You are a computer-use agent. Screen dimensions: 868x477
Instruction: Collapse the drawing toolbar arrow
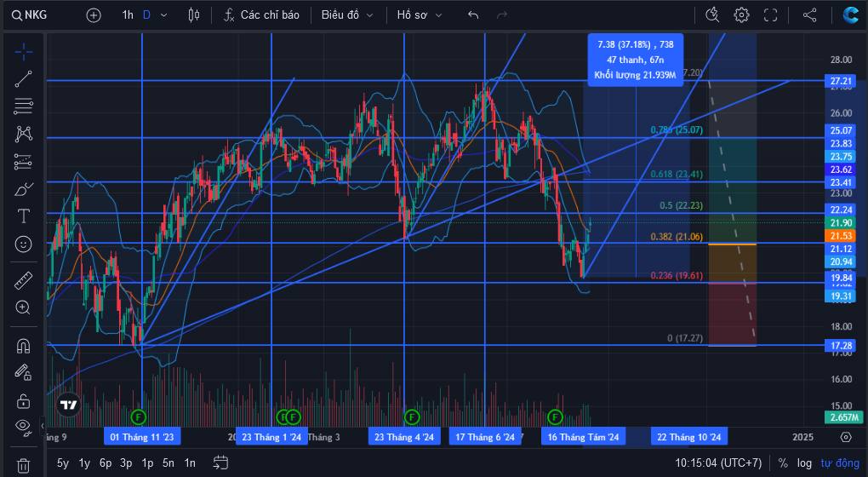point(43,426)
